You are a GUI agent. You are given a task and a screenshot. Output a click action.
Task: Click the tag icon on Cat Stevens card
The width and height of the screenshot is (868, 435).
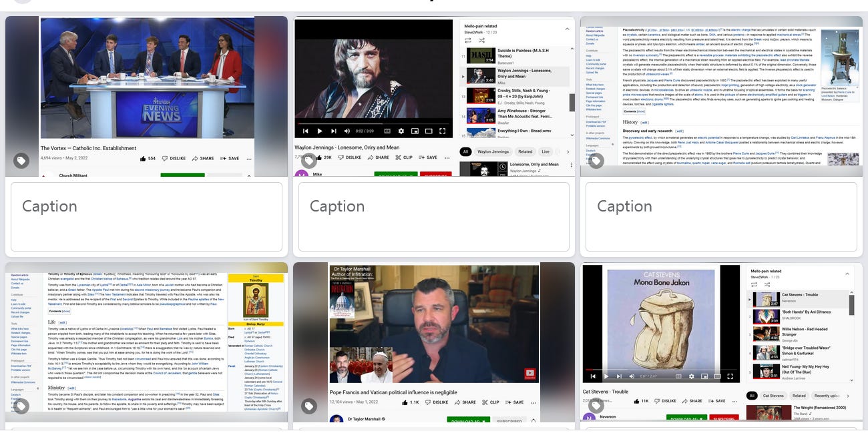tap(596, 406)
